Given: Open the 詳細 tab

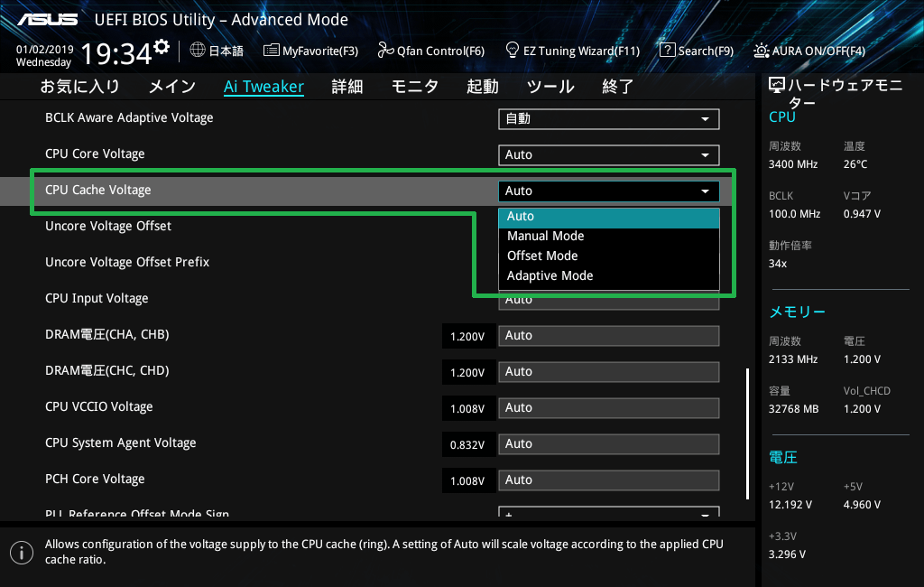Looking at the screenshot, I should coord(347,87).
